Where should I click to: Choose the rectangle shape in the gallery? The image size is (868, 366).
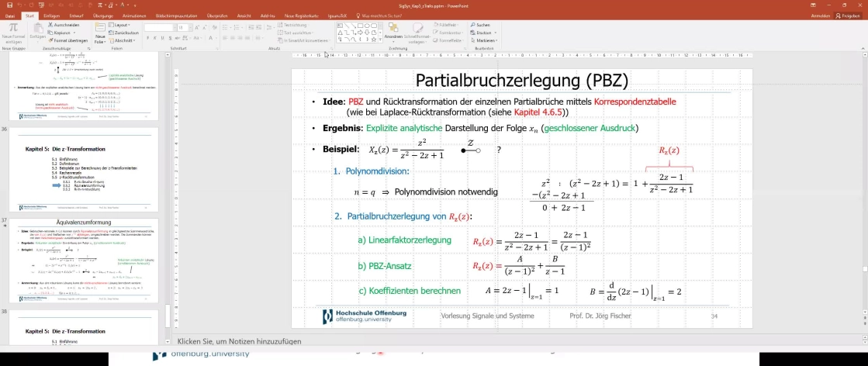pyautogui.click(x=360, y=26)
